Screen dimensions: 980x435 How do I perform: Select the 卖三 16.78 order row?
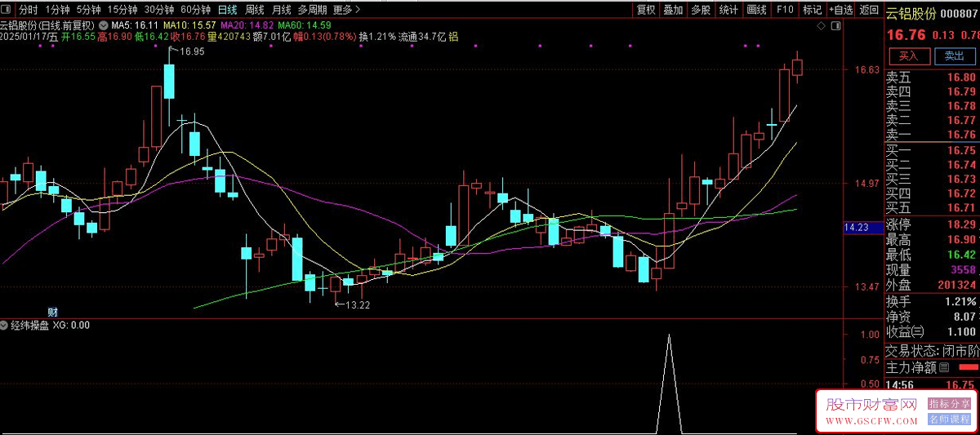click(932, 105)
